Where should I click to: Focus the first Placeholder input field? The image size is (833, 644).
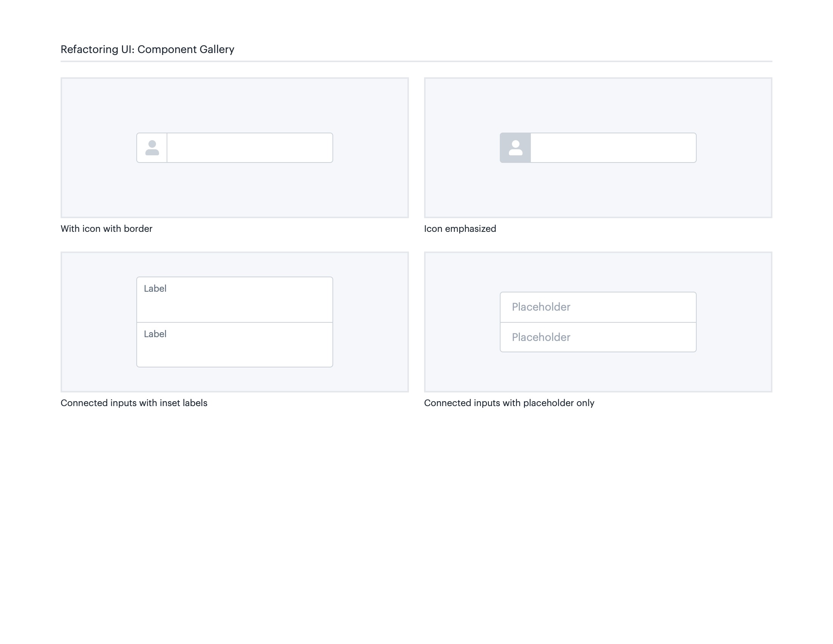click(597, 307)
